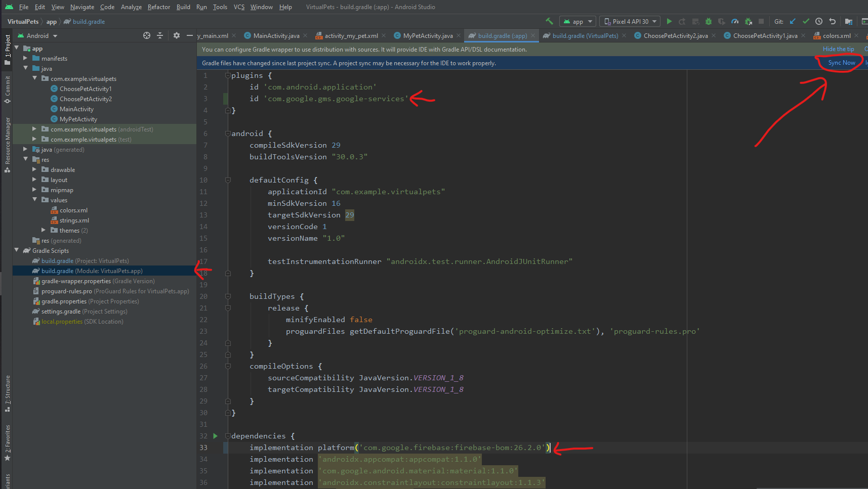Click the Make Project hammer icon
Image resolution: width=868 pixels, height=489 pixels.
click(x=549, y=21)
